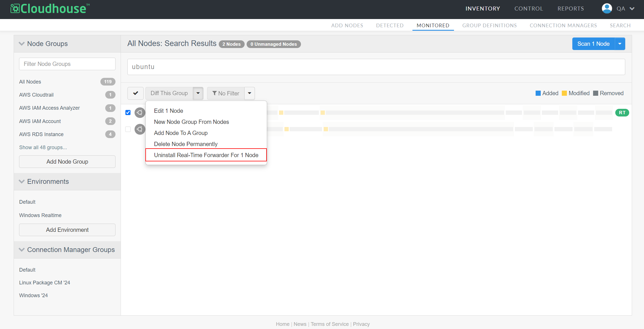
Task: Open the Privacy footer link
Action: (x=361, y=324)
